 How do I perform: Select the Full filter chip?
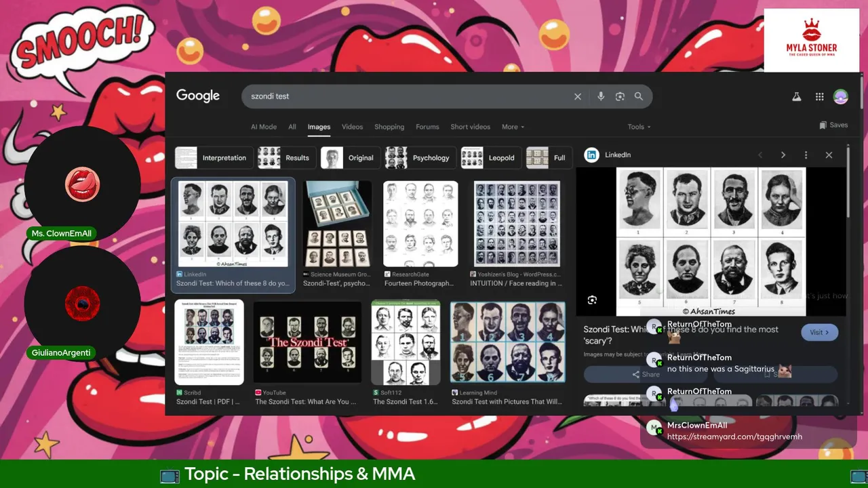pos(549,158)
